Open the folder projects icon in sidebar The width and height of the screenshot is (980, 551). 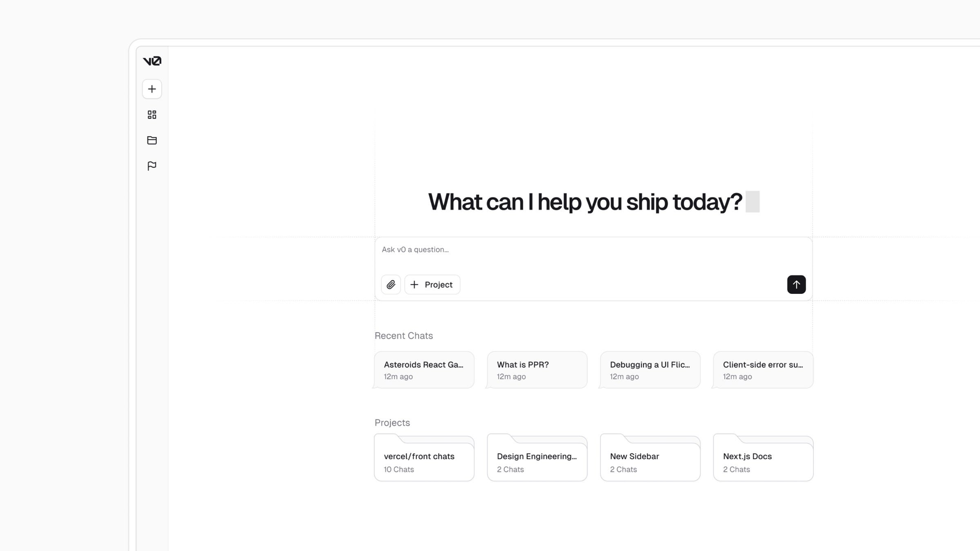coord(152,141)
